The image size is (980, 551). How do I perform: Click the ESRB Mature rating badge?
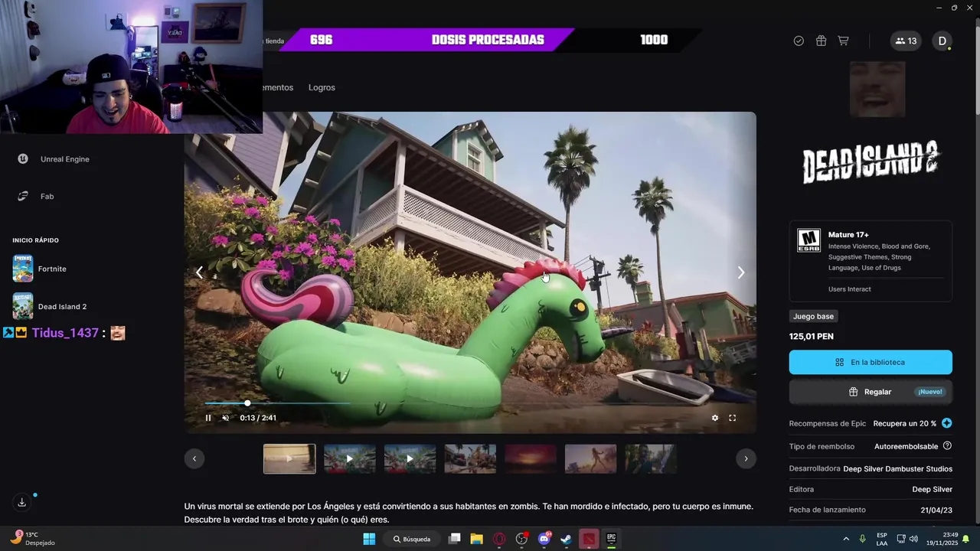(808, 240)
